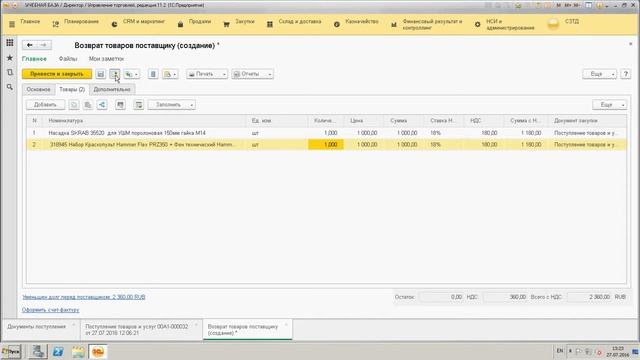Show document movements report icon
Screen dimensions: 640x360
coord(153,74)
